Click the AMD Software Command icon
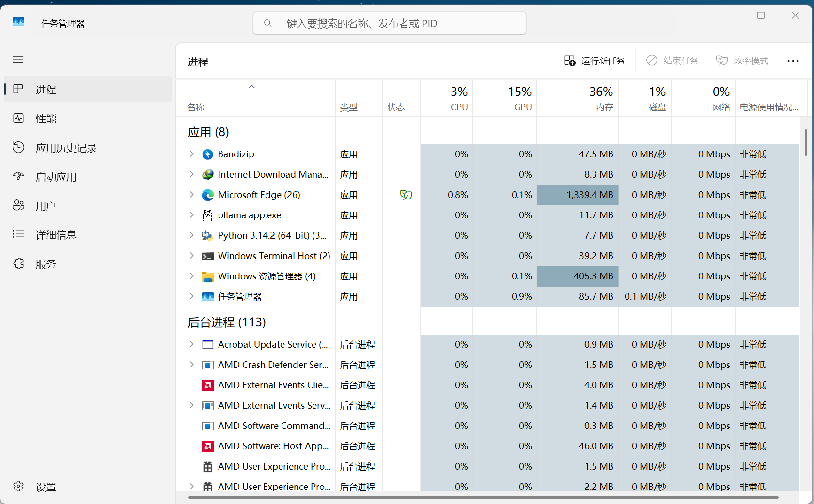The image size is (814, 504). 208,426
